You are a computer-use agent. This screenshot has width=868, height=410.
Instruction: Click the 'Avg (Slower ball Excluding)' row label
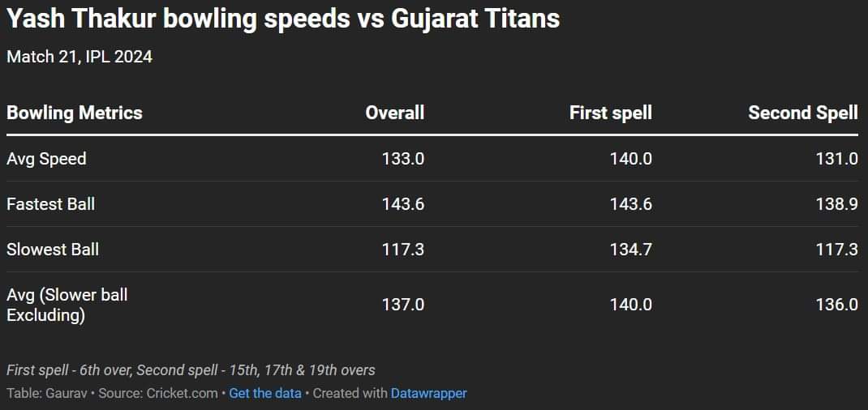point(67,305)
